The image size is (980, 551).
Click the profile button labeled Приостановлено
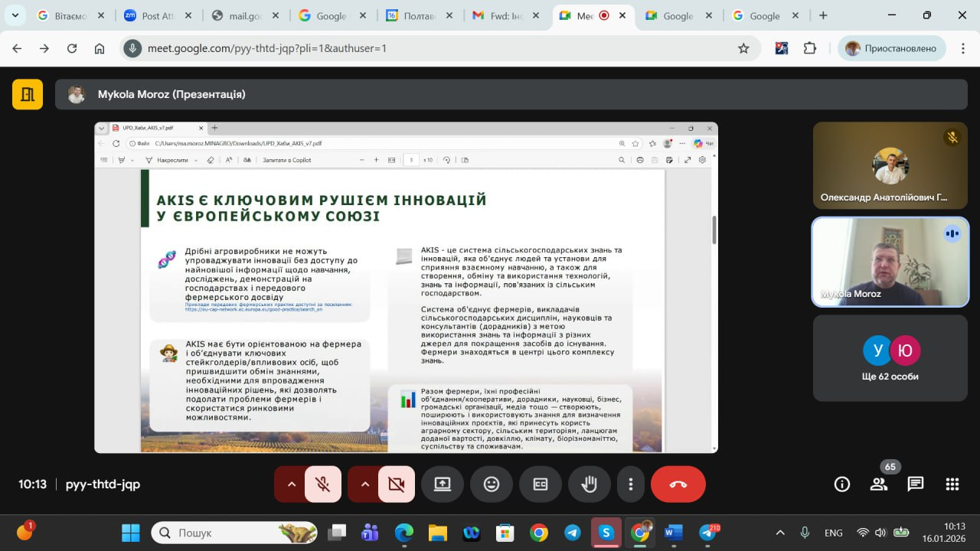[891, 48]
